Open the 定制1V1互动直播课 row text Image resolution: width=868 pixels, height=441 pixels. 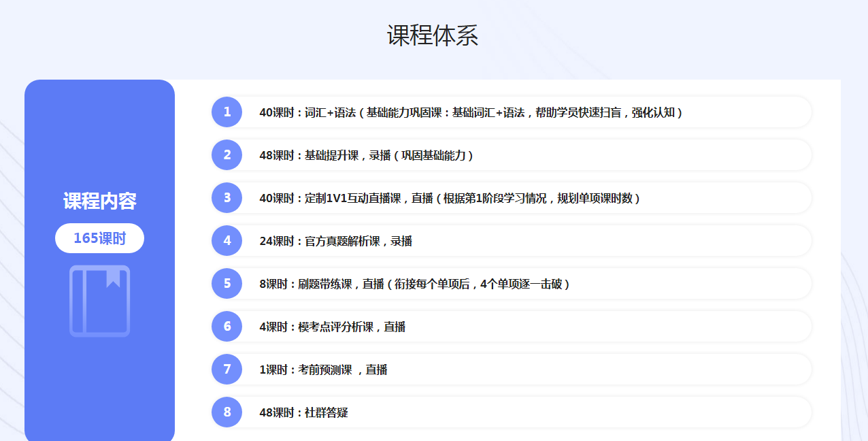pos(449,199)
